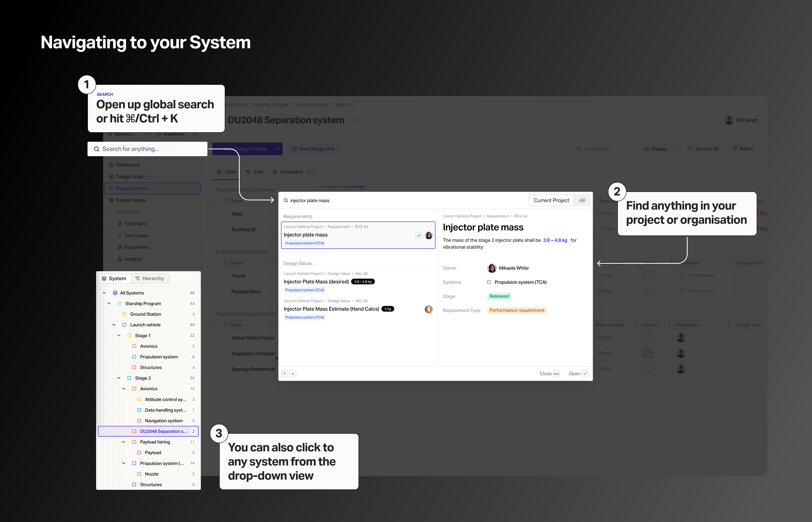
Task: Click the green checked status icon in the Regulatory Compliance row
Action: coord(647,353)
